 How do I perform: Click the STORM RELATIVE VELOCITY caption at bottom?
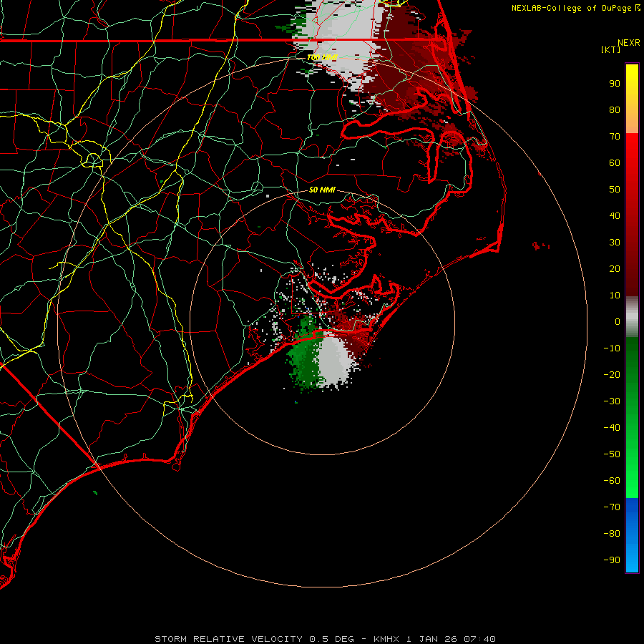pos(325,639)
